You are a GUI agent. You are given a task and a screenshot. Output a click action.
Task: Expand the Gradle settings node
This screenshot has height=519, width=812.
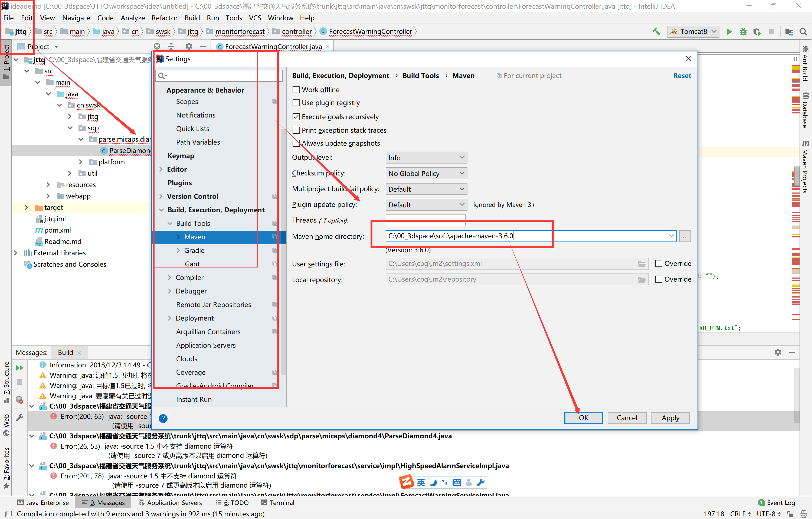click(178, 250)
